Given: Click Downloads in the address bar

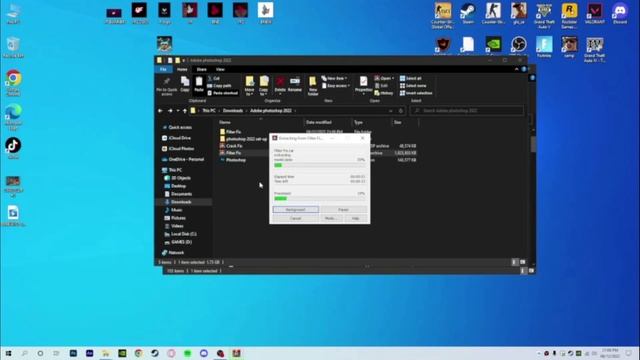Looking at the screenshot, I should 233,111.
